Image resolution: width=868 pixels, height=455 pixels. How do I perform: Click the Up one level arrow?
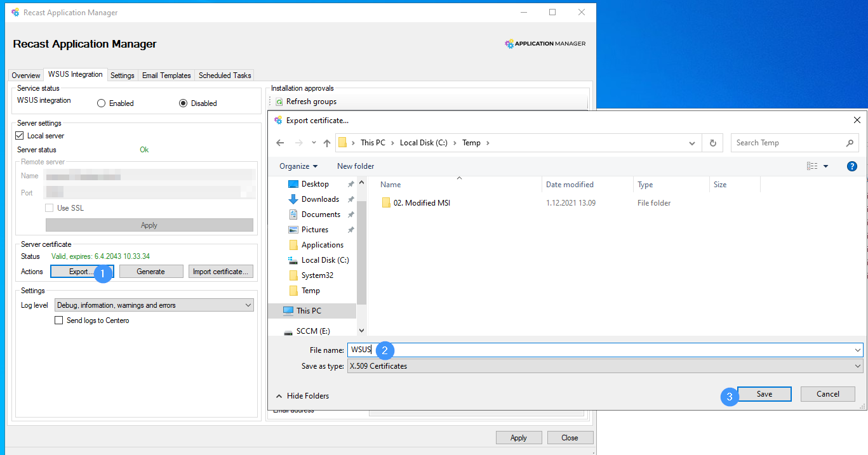tap(327, 143)
